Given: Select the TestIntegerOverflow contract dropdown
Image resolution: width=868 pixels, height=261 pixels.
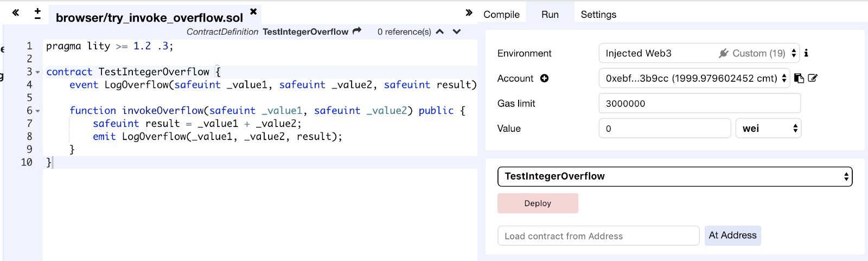Looking at the screenshot, I should (674, 176).
